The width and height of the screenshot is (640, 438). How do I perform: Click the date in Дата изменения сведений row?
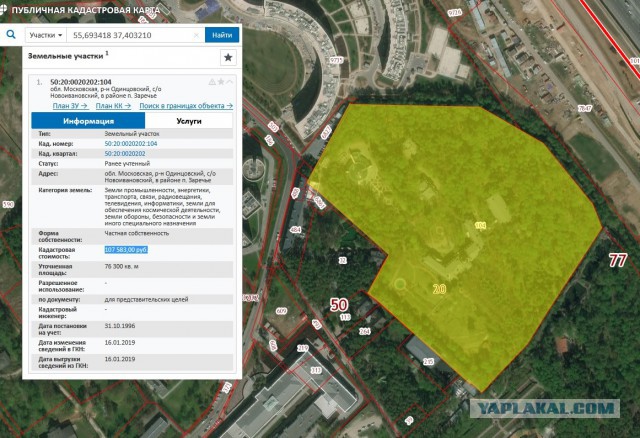(120, 342)
